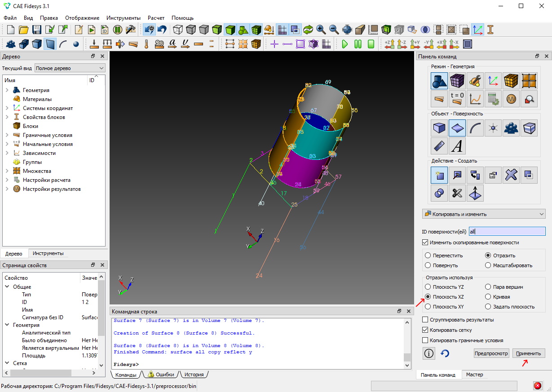Image resolution: width=552 pixels, height=392 pixels.
Task: Select the ruler measurement object icon
Action: pos(439,146)
